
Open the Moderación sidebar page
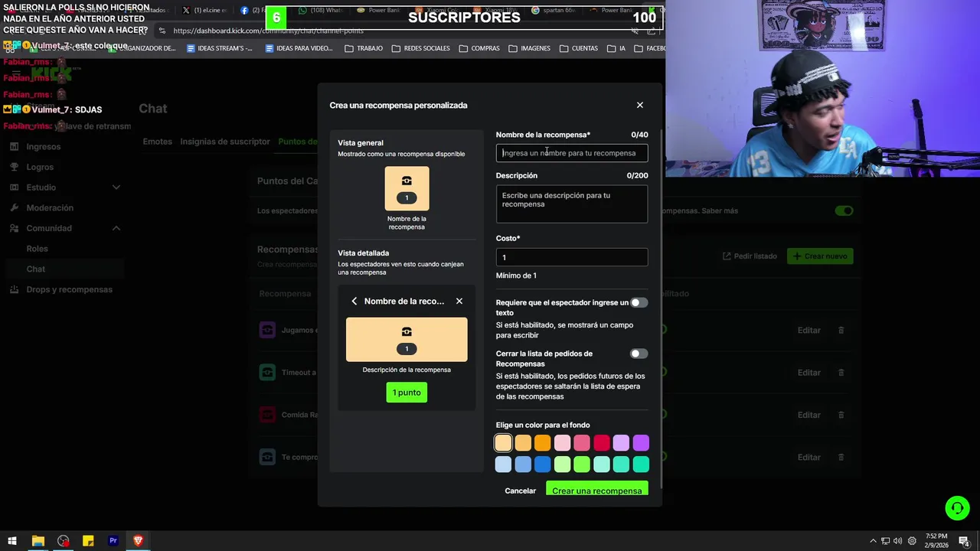coord(50,207)
